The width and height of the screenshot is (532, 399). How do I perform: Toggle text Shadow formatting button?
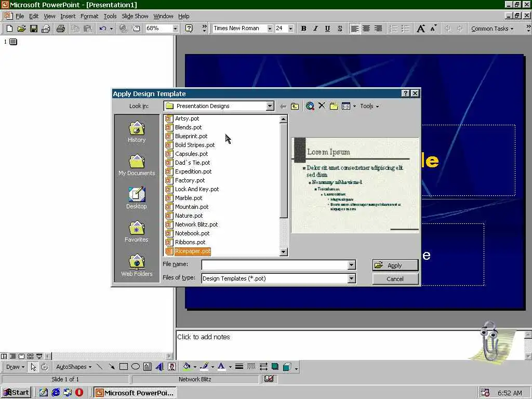click(340, 29)
